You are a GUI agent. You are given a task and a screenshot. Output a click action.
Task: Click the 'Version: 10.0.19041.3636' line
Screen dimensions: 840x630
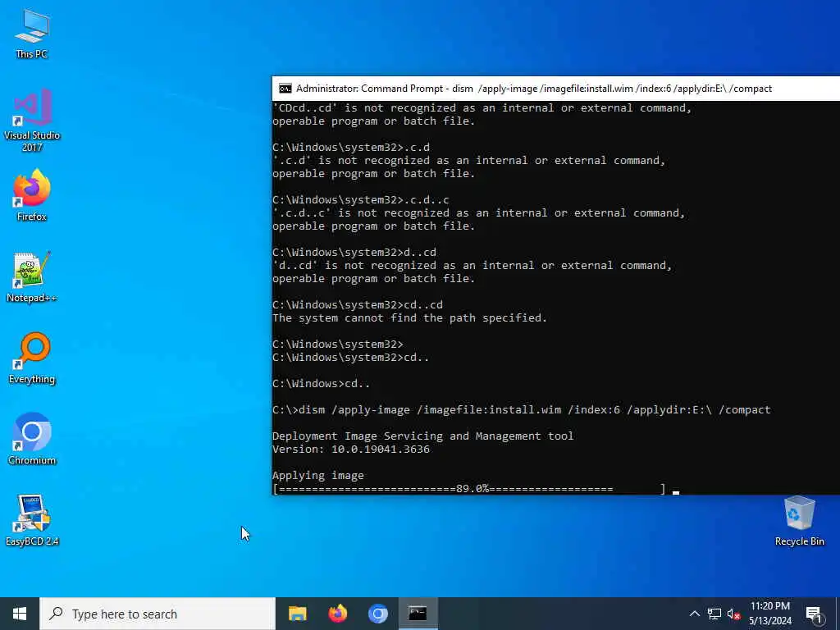(351, 449)
